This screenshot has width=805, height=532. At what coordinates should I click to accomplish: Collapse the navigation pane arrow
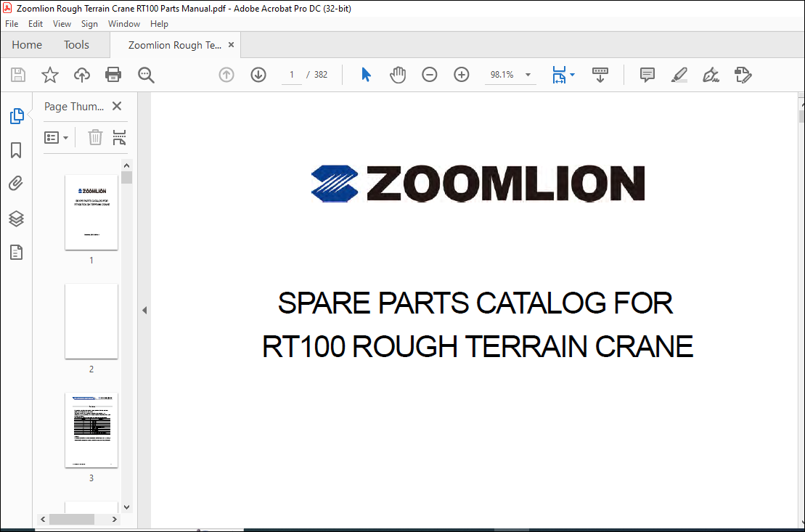coord(144,310)
